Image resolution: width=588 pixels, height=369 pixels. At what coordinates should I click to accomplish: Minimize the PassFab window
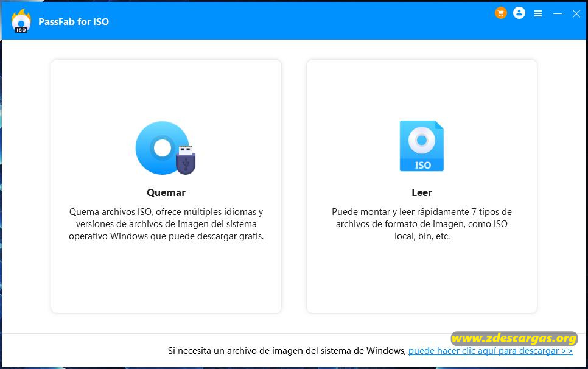coord(558,14)
